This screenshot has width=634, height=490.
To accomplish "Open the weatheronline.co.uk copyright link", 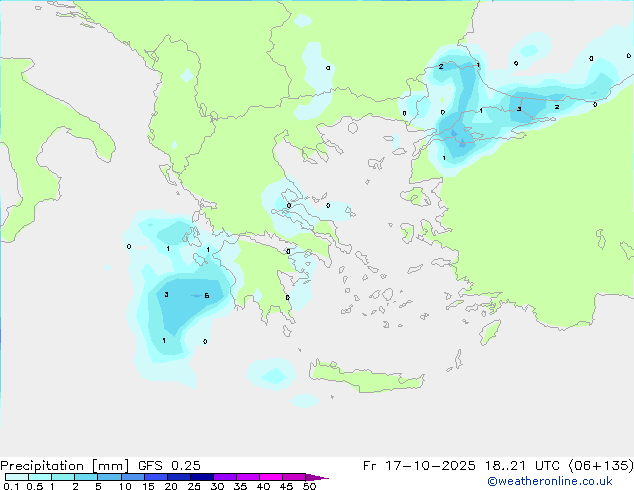I will tap(549, 481).
